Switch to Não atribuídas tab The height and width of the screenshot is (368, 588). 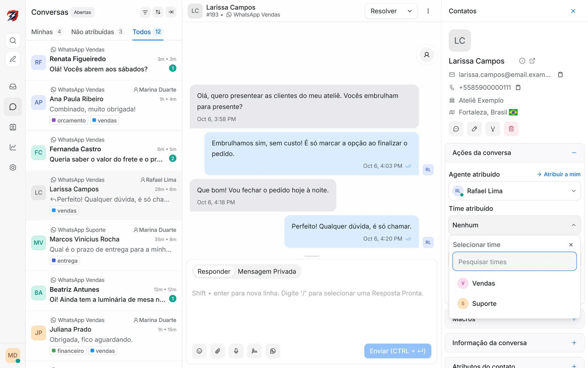point(97,32)
